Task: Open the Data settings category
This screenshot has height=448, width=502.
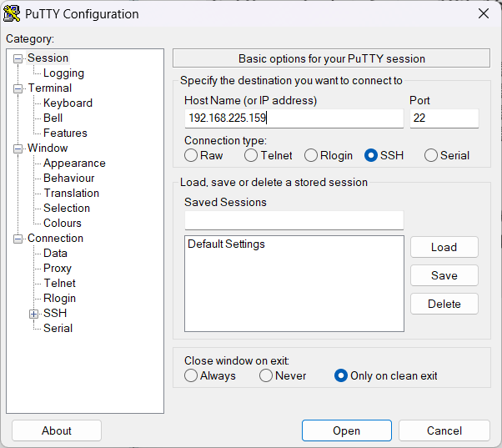Action: point(55,254)
